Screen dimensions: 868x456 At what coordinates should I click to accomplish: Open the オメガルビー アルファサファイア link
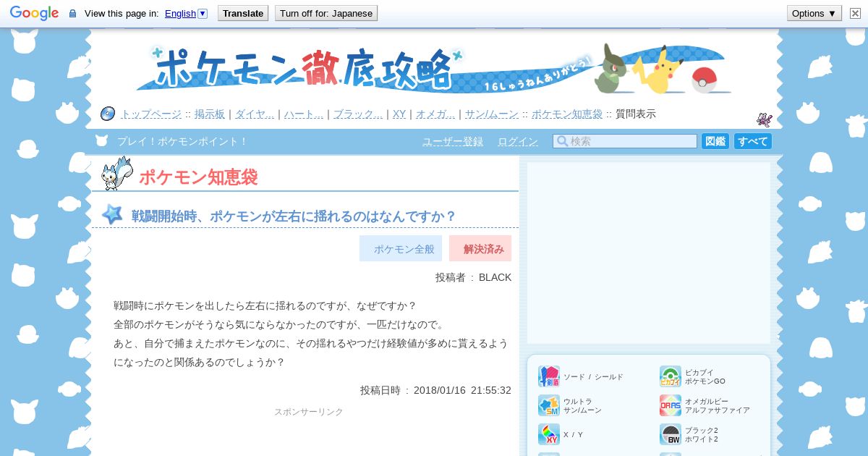718,405
